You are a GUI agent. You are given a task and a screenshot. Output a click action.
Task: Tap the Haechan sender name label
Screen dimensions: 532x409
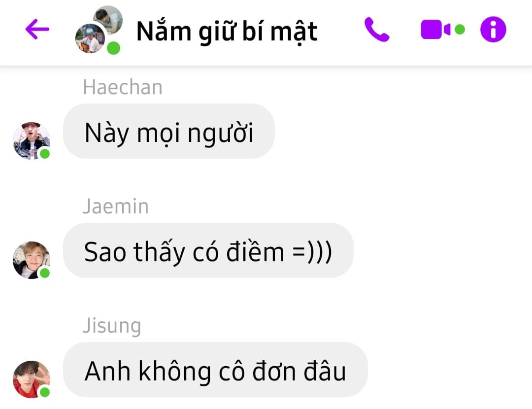coord(123,87)
